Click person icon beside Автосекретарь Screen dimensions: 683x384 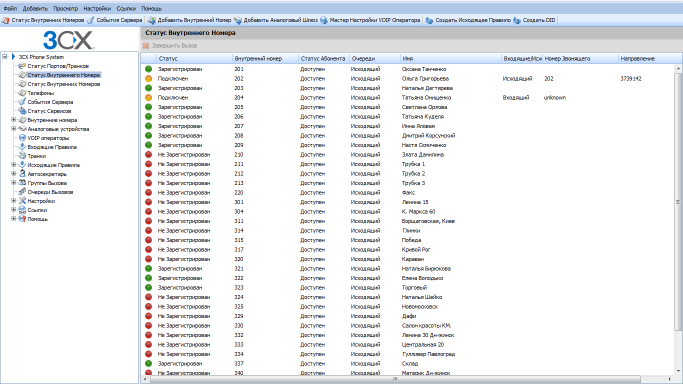coord(22,174)
